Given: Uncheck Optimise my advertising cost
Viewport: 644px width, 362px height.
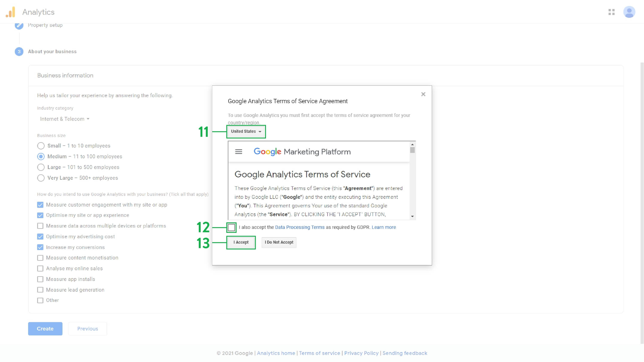Looking at the screenshot, I should tap(40, 236).
